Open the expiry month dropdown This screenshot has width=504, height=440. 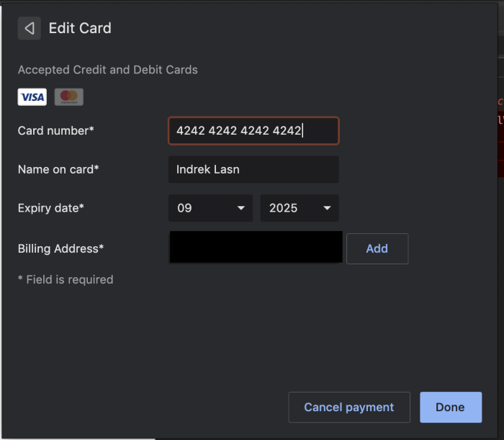pos(210,208)
